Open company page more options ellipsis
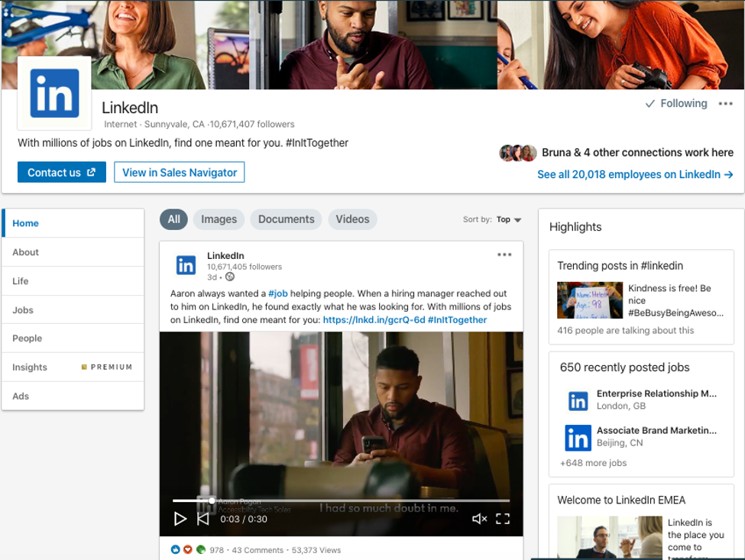Viewport: 745px width, 560px height. pos(725,104)
